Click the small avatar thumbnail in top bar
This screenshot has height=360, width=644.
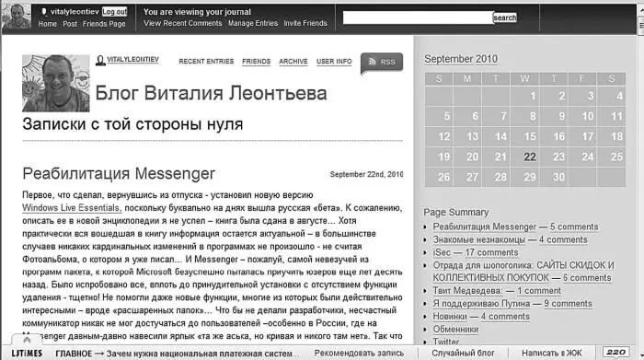(x=16, y=17)
